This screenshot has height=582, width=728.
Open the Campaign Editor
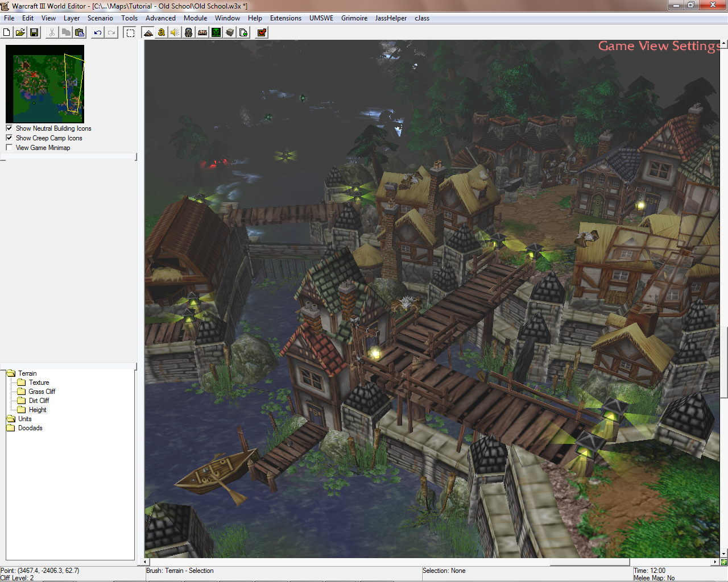pyautogui.click(x=202, y=32)
